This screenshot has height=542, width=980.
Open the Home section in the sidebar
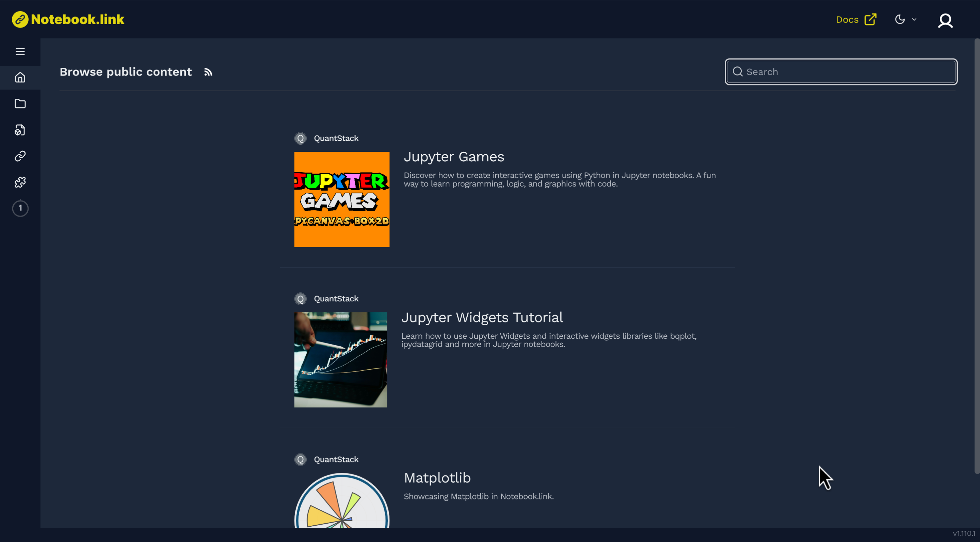coord(20,77)
